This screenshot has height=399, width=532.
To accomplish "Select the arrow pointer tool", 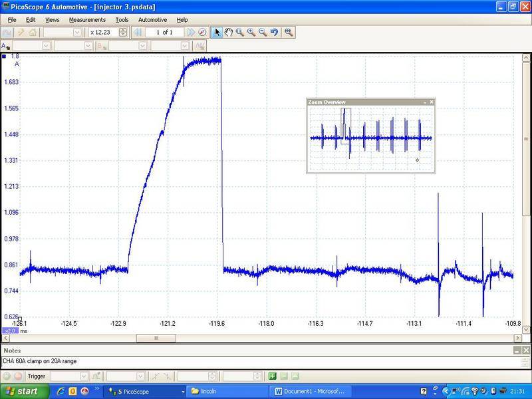I will coord(217,32).
